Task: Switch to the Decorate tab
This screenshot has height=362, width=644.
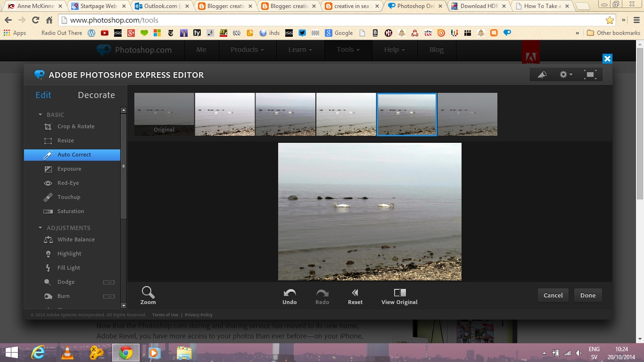Action: [x=96, y=95]
